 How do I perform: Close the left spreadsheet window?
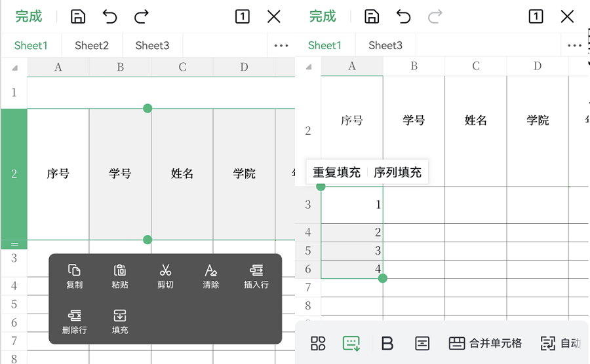(274, 16)
